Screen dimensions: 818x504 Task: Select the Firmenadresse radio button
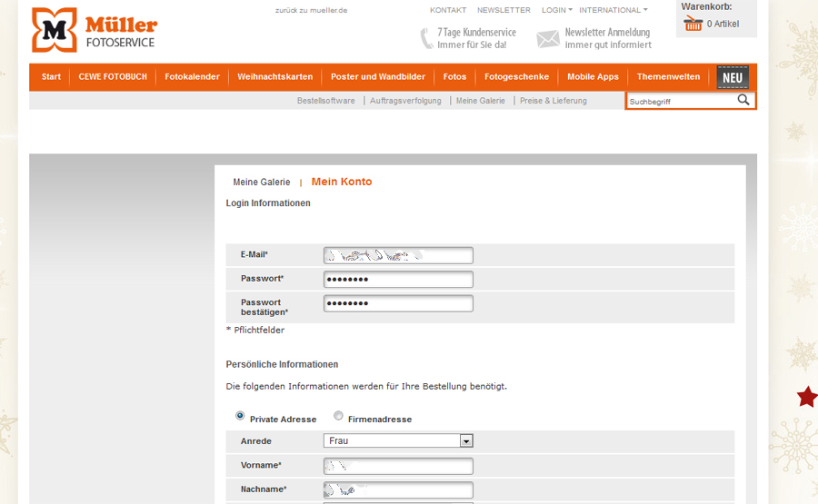339,415
